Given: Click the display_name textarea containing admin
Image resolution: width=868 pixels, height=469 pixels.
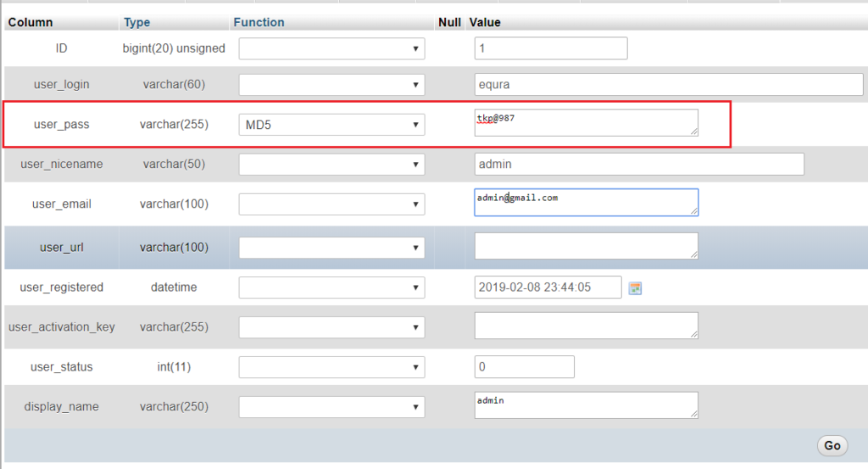Looking at the screenshot, I should tap(587, 405).
